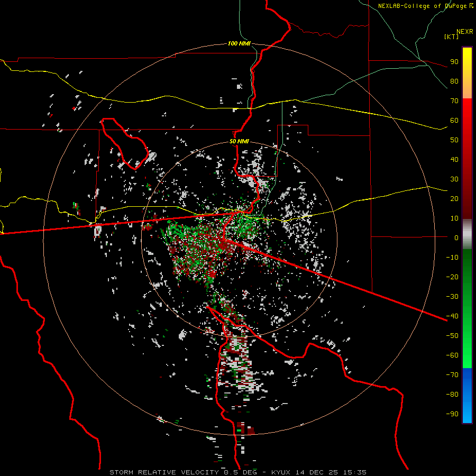The image size is (476, 476).
Task: Click the -70 value on the velocity scale
Action: [452, 375]
